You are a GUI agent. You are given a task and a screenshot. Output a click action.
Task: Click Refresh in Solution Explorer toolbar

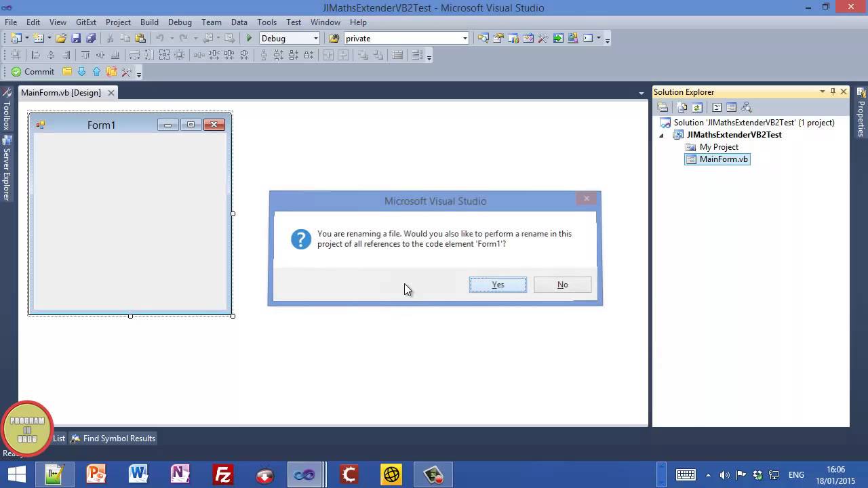pyautogui.click(x=696, y=107)
